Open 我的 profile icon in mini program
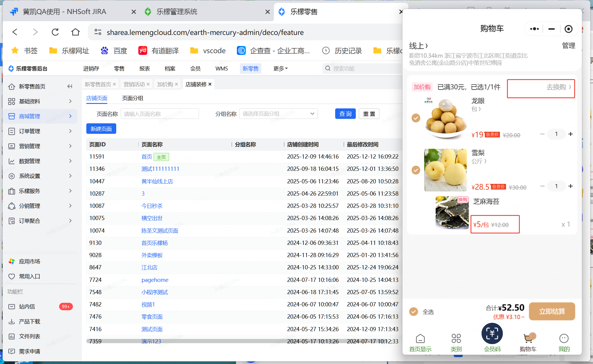This screenshot has width=593, height=364. (x=564, y=339)
